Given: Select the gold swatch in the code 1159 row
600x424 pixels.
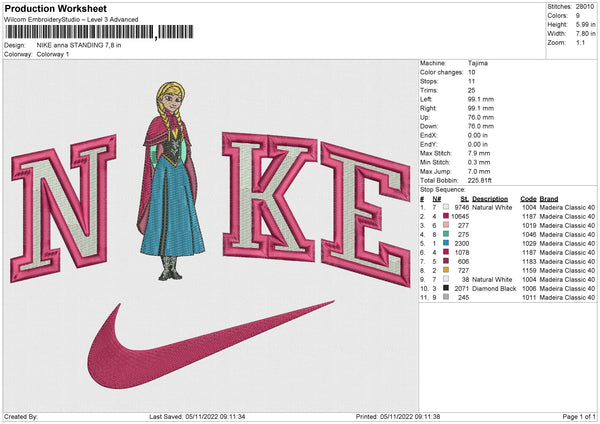Looking at the screenshot, I should pyautogui.click(x=446, y=270).
